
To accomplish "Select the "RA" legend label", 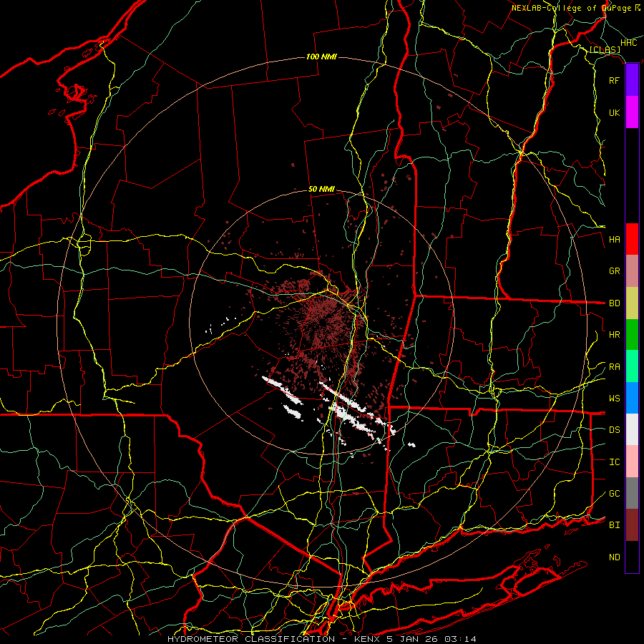I will point(614,367).
